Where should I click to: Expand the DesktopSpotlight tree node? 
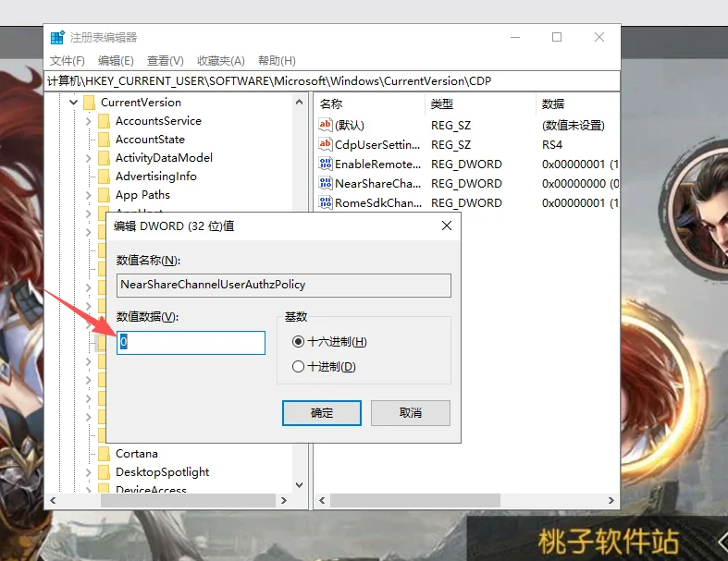(88, 472)
